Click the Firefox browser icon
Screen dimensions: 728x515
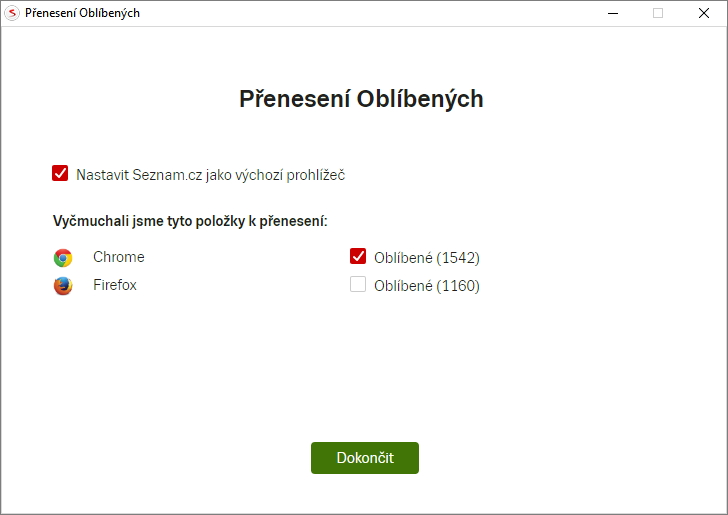63,286
